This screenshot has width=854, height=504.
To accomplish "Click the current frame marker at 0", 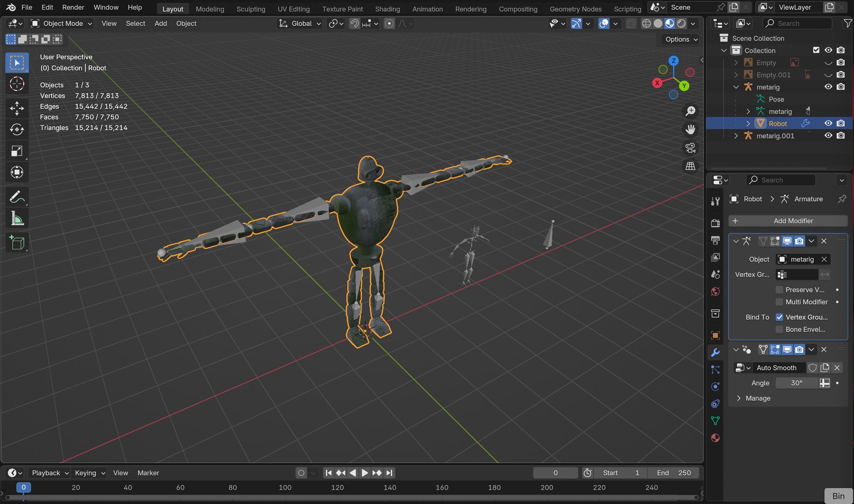I will 23,487.
